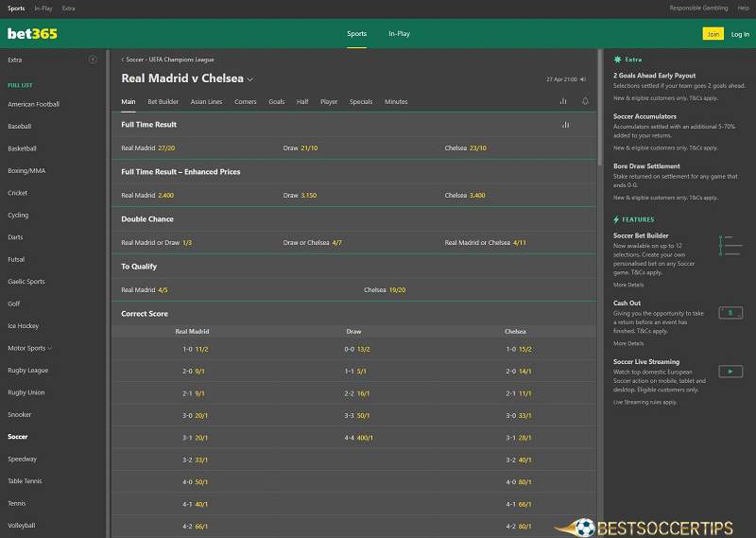Open the match stats chart icon beside tabs
The width and height of the screenshot is (756, 538).
tap(562, 101)
